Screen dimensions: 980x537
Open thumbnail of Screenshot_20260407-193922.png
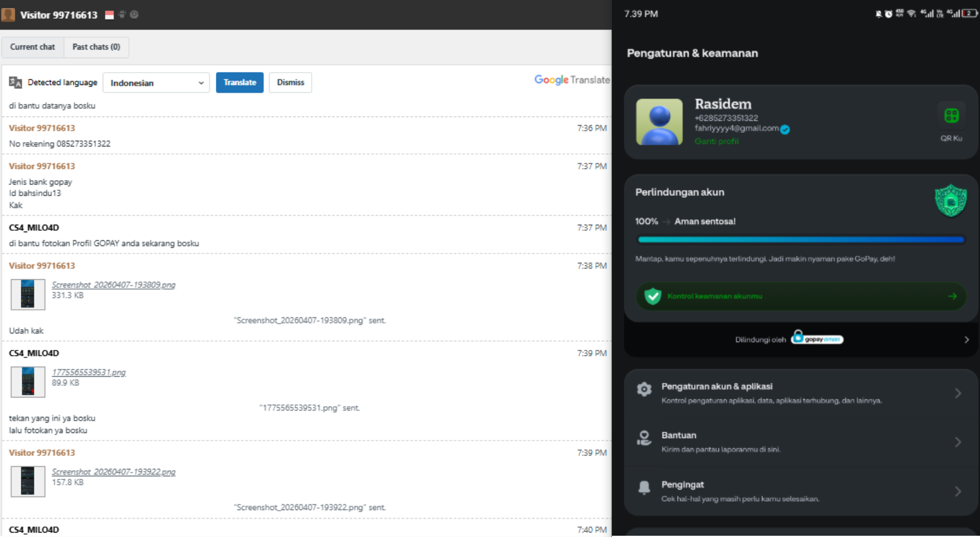28,481
